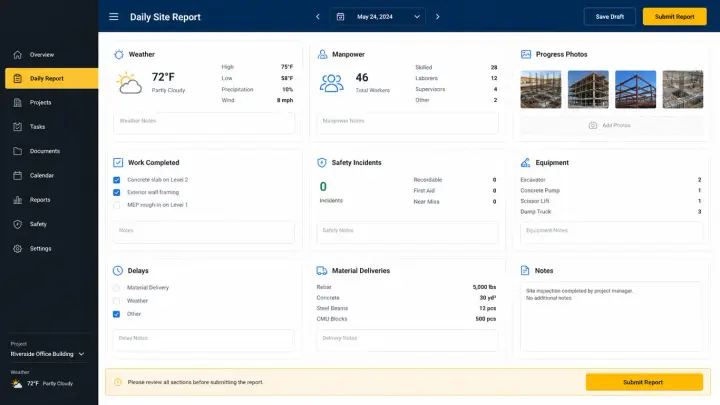Click the Manpower Notes field
Viewport: 720px width, 405px height.
[407, 123]
